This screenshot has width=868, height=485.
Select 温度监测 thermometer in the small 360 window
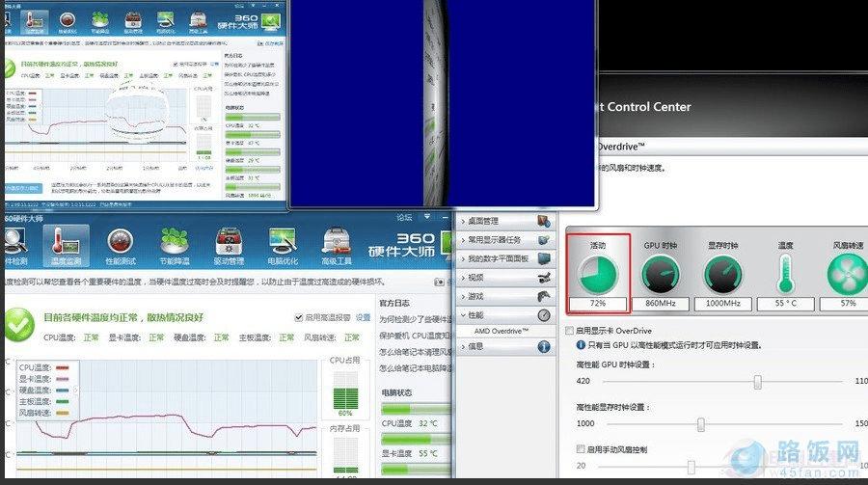pos(34,21)
